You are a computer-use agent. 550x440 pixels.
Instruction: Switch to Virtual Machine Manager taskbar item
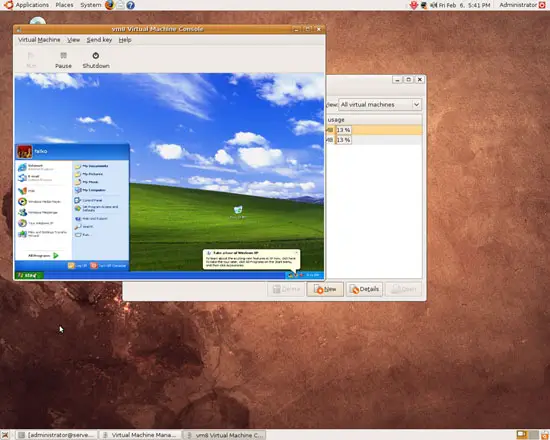click(x=140, y=435)
